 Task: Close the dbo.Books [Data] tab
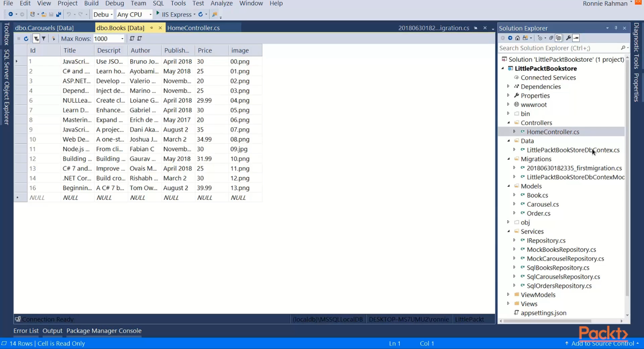[x=160, y=28]
